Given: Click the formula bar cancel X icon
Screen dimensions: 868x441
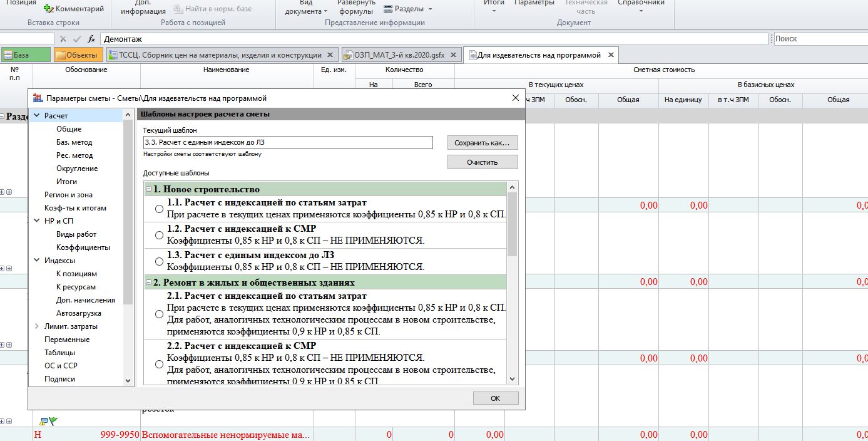Looking at the screenshot, I should pos(63,39).
